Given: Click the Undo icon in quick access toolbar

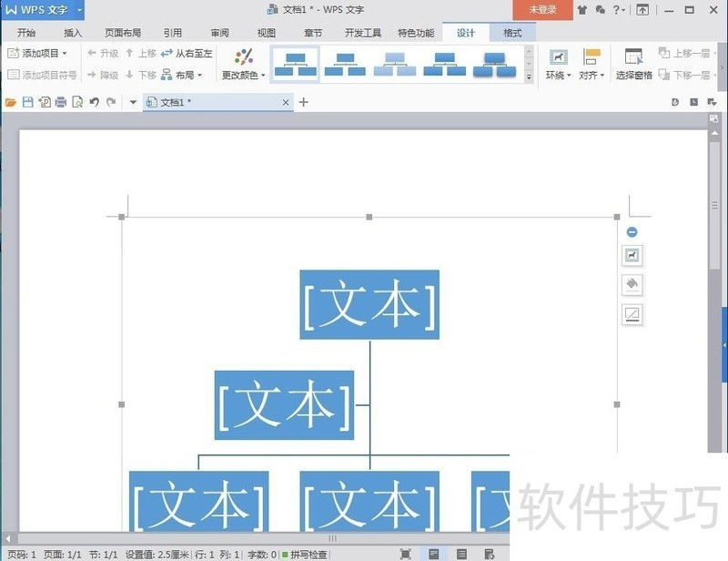Looking at the screenshot, I should 95,102.
